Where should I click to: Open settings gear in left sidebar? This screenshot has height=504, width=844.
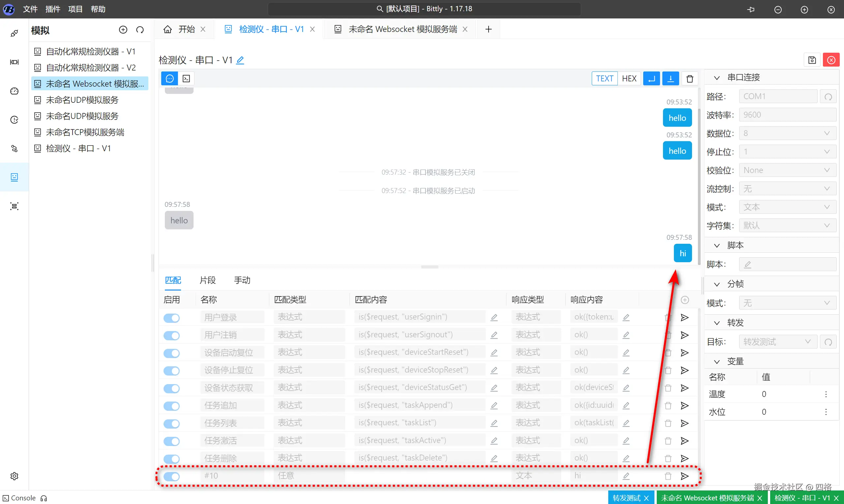[x=14, y=476]
